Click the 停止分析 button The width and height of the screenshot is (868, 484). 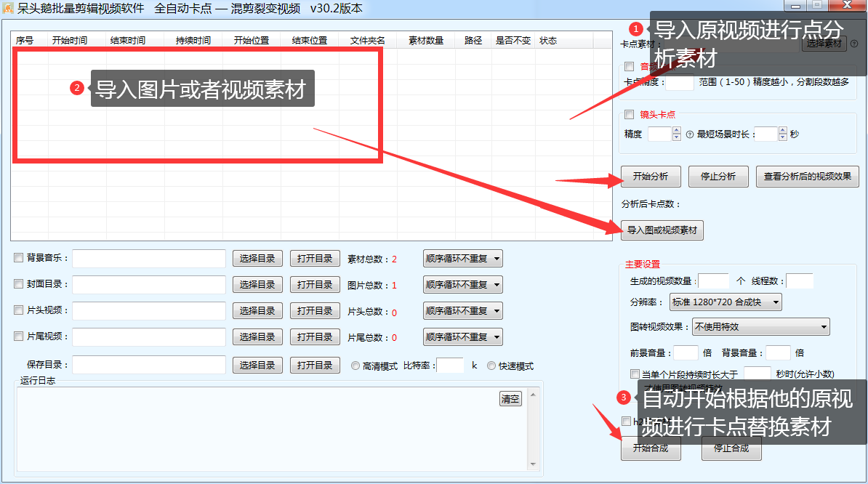(x=718, y=177)
